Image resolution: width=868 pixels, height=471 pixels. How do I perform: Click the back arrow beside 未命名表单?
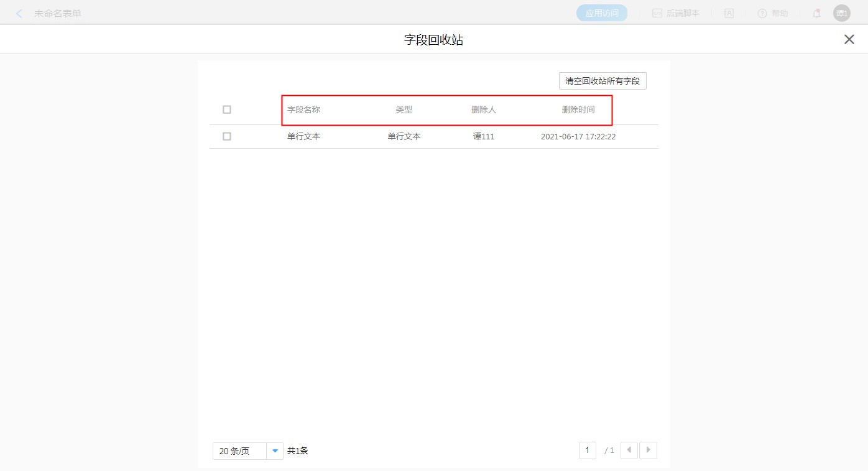coord(19,13)
